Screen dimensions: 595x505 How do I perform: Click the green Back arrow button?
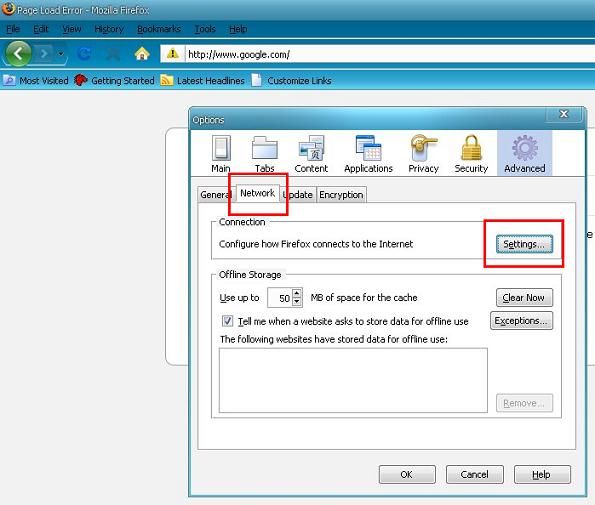pos(17,54)
